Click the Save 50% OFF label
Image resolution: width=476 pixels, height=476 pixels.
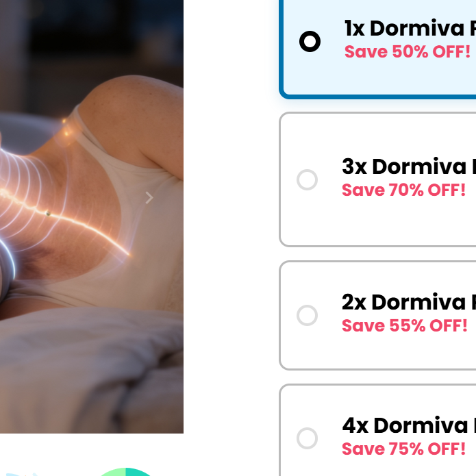(408, 51)
